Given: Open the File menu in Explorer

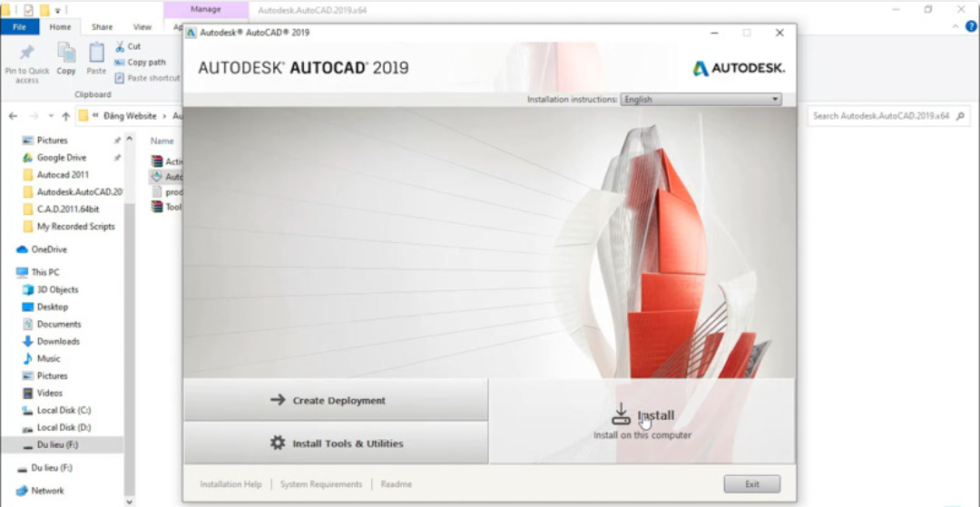Looking at the screenshot, I should pyautogui.click(x=19, y=27).
